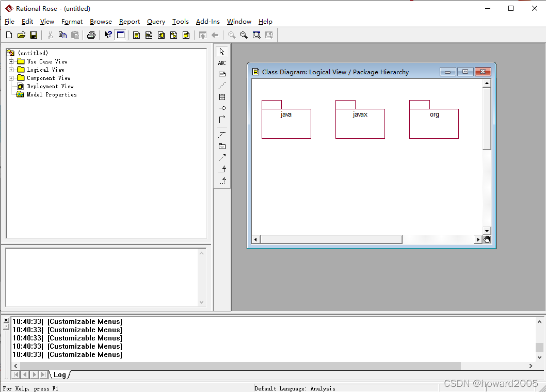546x392 pixels.
Task: Select the Anchor Note to Item tool
Action: point(222,85)
